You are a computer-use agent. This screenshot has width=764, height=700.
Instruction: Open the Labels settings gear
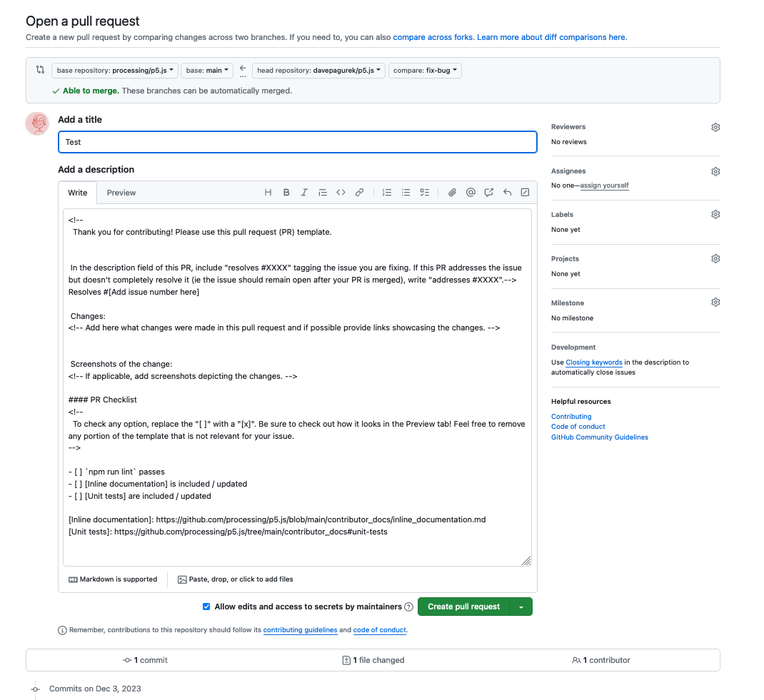(715, 214)
